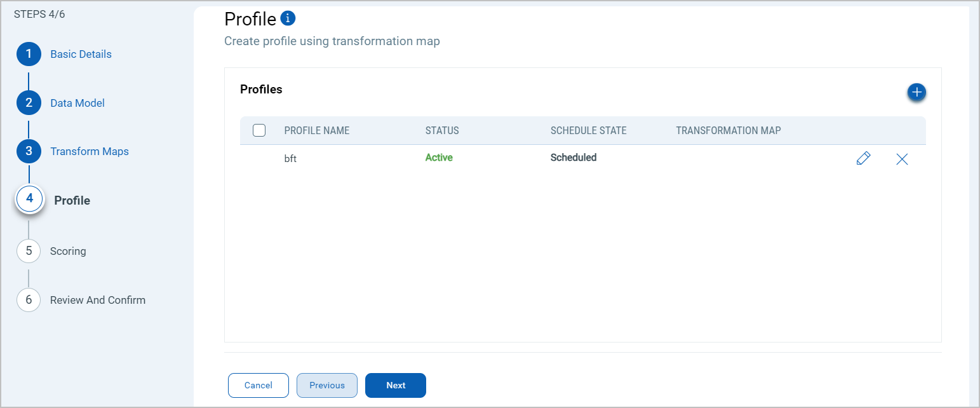
Task: Click step 1 circle icon
Action: click(x=29, y=54)
